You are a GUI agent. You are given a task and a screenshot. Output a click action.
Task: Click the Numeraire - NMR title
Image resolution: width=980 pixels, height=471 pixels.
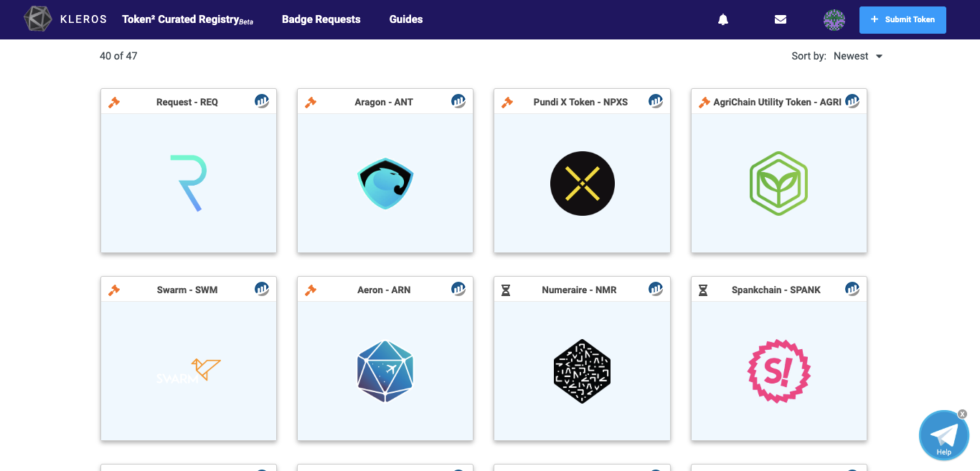[580, 290]
